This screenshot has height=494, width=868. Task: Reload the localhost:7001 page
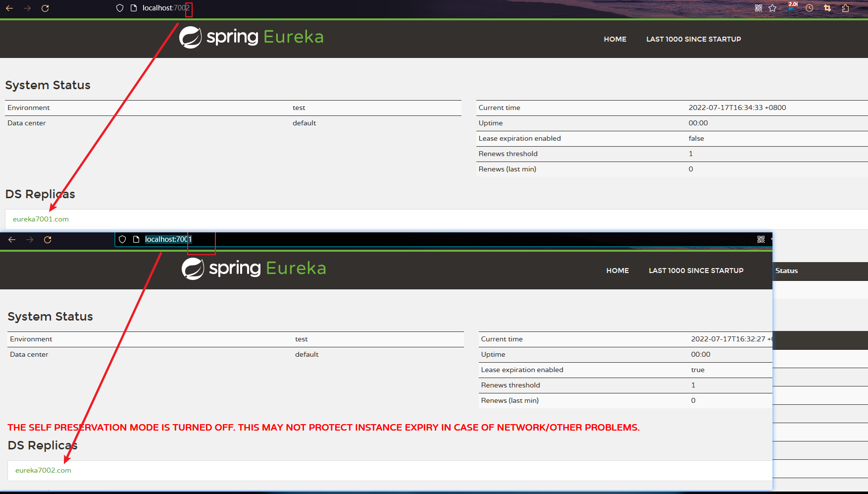click(x=48, y=240)
